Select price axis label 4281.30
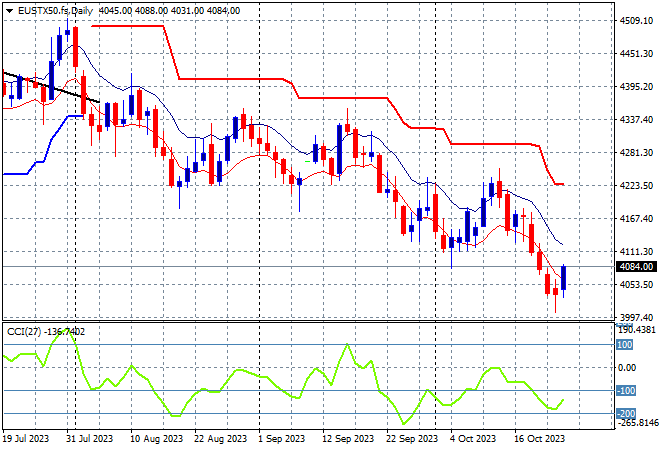The width and height of the screenshot is (660, 450). (636, 152)
